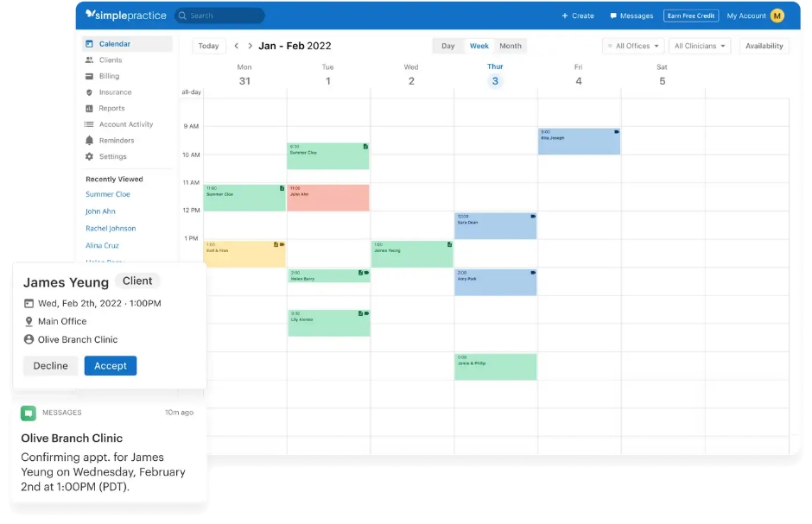This screenshot has height=524, width=812.
Task: Click the Settings gear icon
Action: [89, 157]
